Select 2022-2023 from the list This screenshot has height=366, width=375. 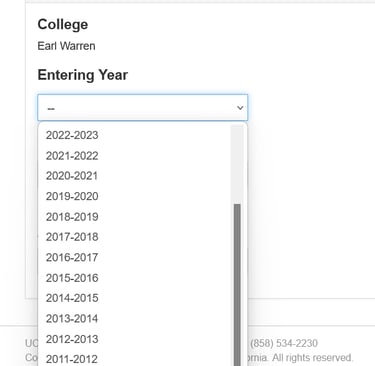point(135,135)
